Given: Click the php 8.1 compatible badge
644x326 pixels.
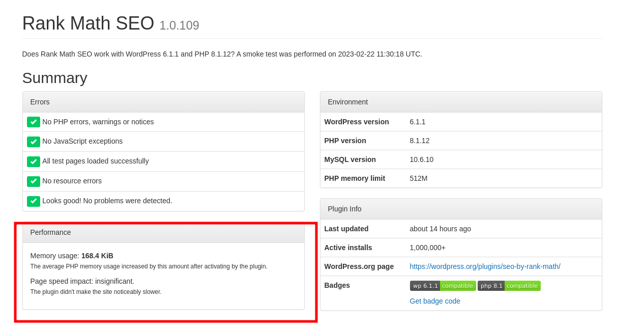Looking at the screenshot, I should click(x=509, y=286).
